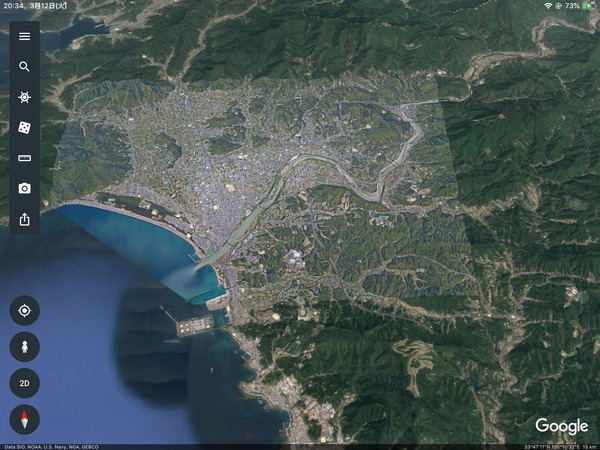Center map on my location
The image size is (600, 450).
(24, 310)
